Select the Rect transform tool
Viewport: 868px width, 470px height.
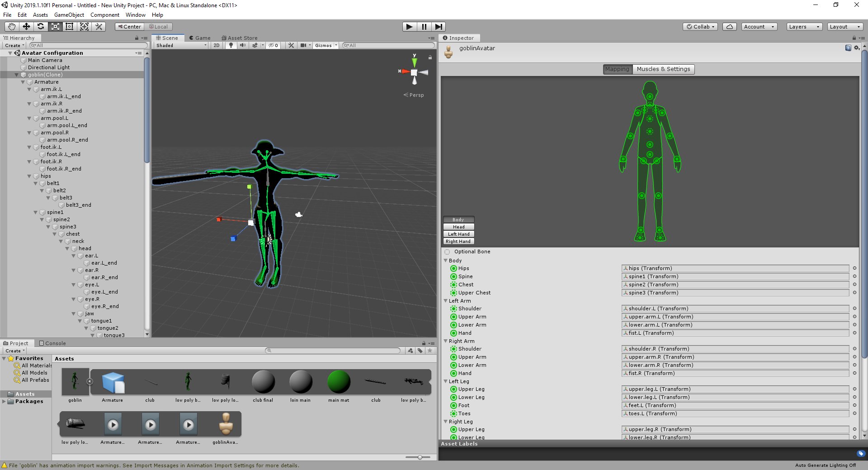pos(70,27)
